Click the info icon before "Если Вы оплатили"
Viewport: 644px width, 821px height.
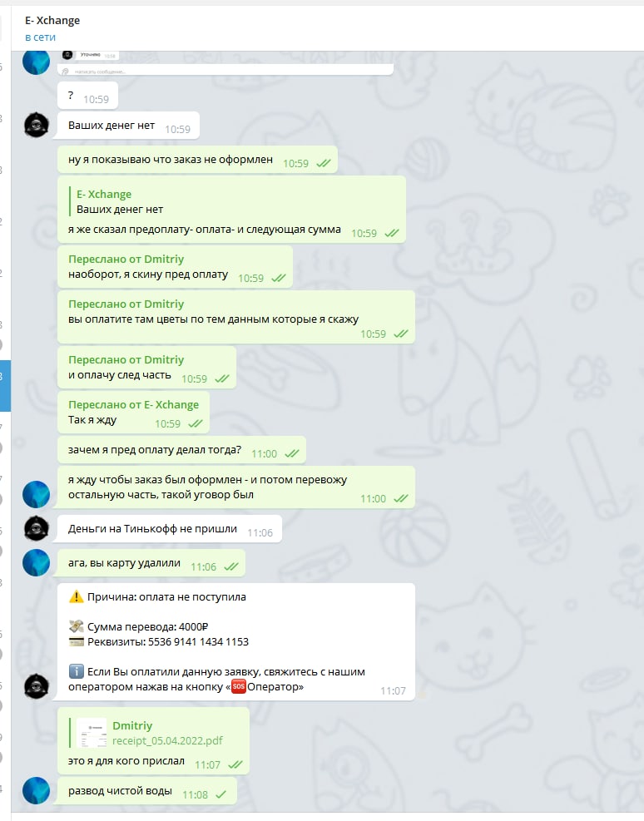coord(76,671)
